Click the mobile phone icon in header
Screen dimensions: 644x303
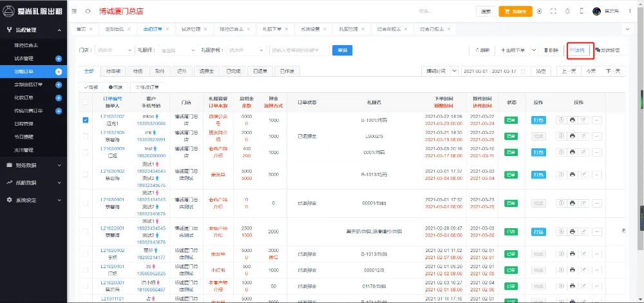(x=582, y=11)
